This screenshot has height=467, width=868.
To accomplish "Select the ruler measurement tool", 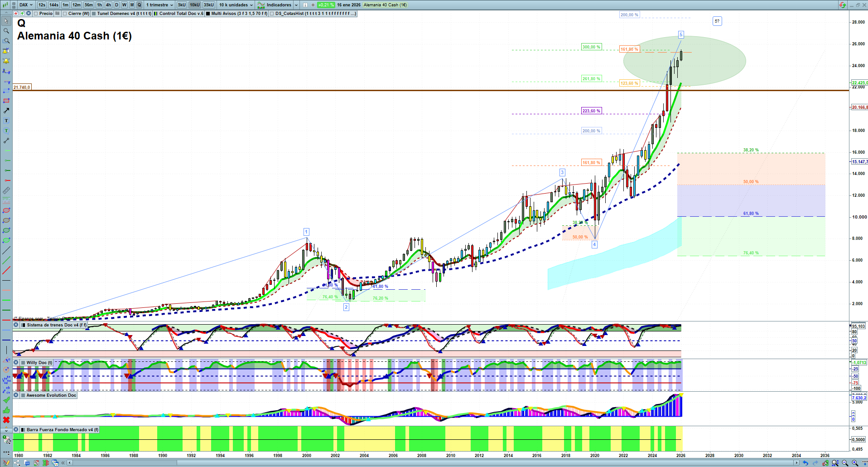I will point(6,190).
